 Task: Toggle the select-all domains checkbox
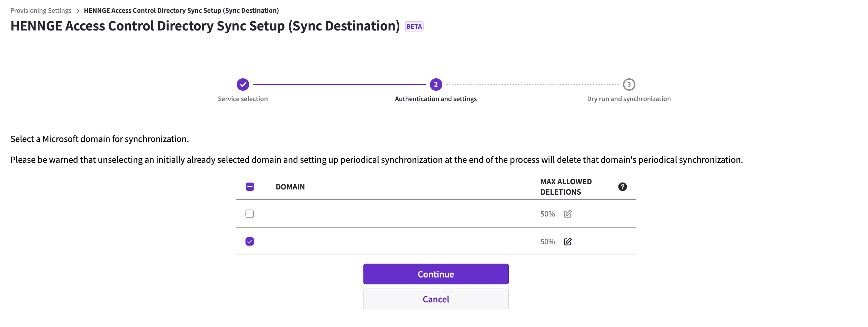click(x=250, y=187)
